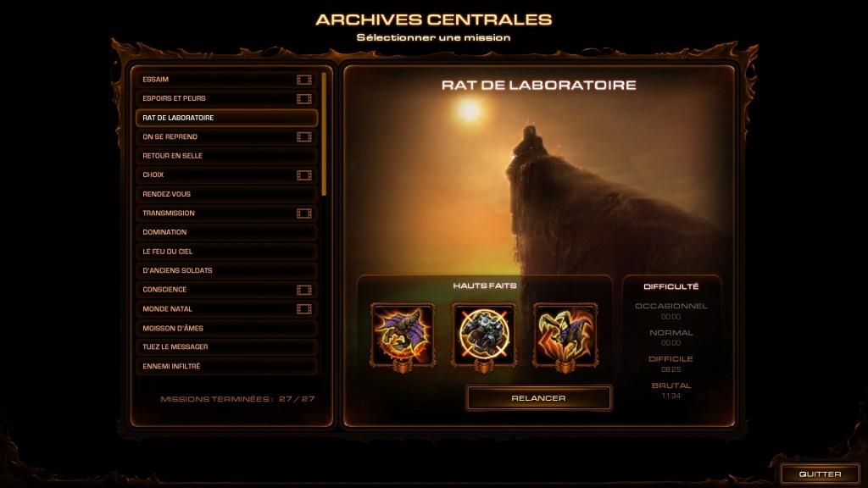The width and height of the screenshot is (868, 488).
Task: Select the Le Feu du Ciel mission
Action: [x=226, y=251]
